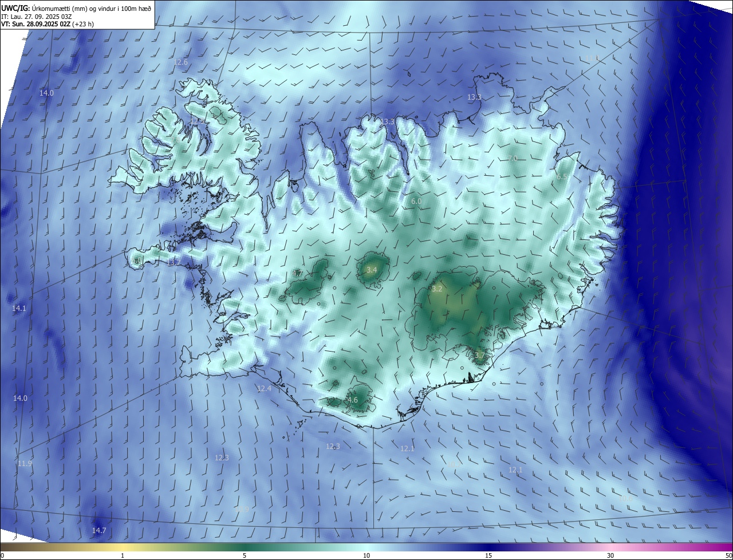The width and height of the screenshot is (733, 560).
Task: Select the 12.4 value label
Action: (x=264, y=388)
